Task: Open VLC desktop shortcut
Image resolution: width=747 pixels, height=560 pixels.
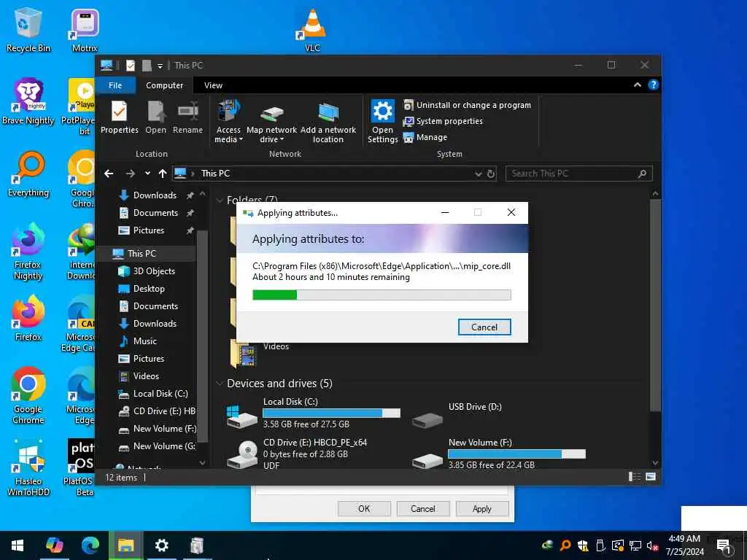Action: click(x=312, y=30)
